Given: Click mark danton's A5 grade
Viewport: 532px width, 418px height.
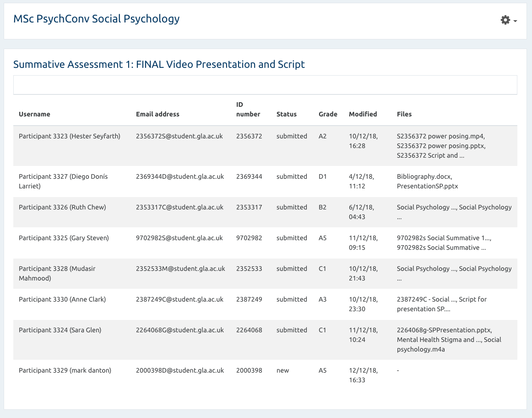Looking at the screenshot, I should pyautogui.click(x=322, y=370).
